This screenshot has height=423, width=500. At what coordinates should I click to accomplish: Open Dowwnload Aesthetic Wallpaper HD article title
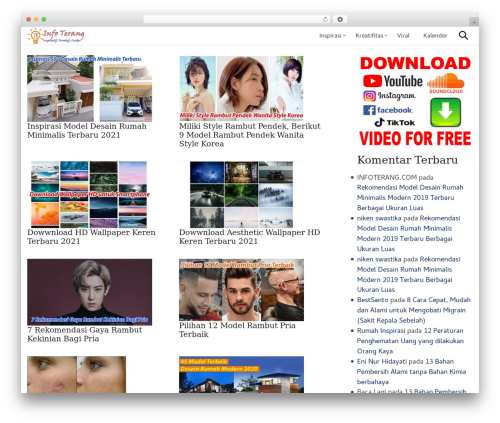249,237
